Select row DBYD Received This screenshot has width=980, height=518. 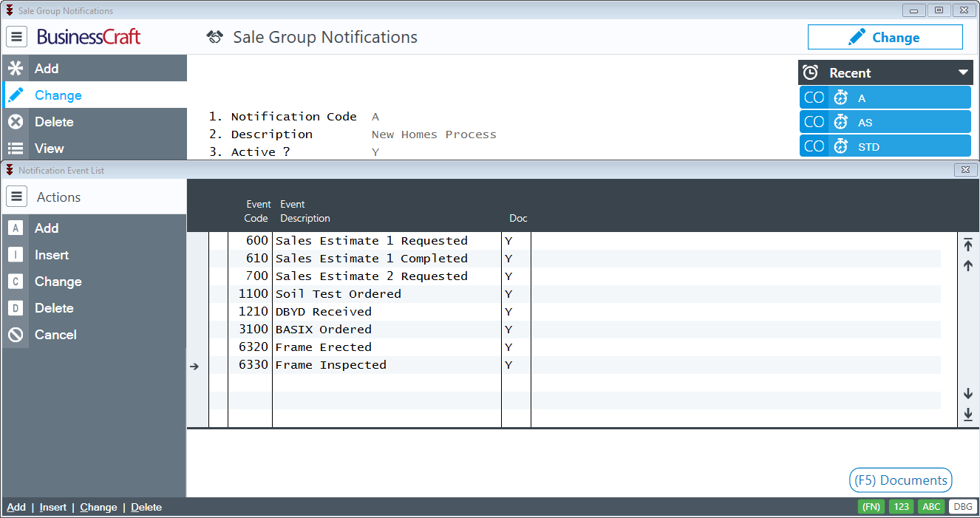click(x=574, y=312)
